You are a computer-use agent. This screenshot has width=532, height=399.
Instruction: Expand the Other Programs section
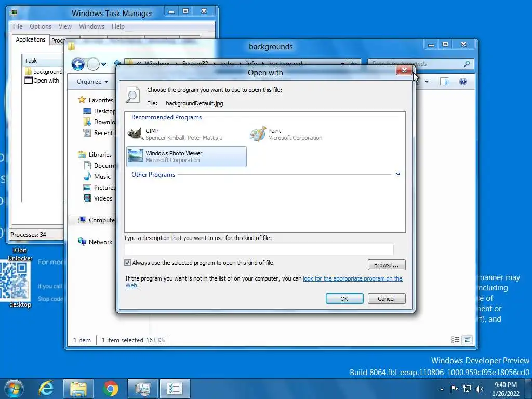[x=398, y=175]
